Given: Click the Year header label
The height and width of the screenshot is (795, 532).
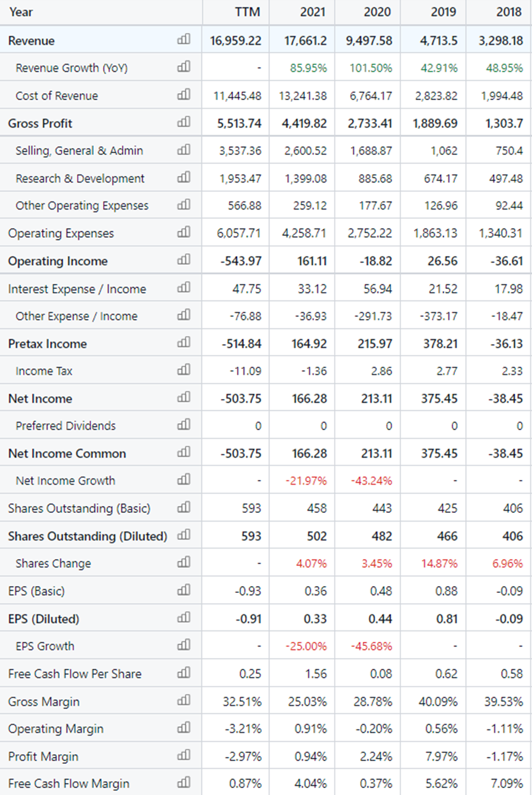Looking at the screenshot, I should tap(21, 12).
